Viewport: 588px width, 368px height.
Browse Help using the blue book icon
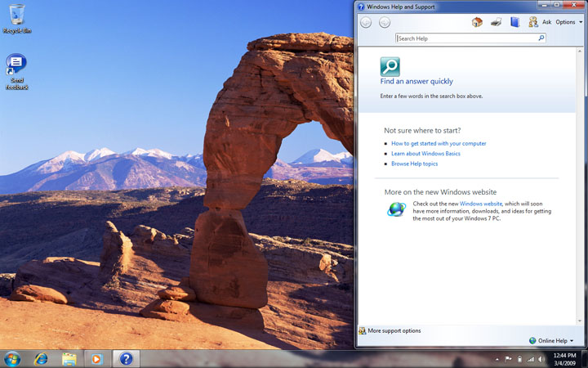(x=514, y=22)
